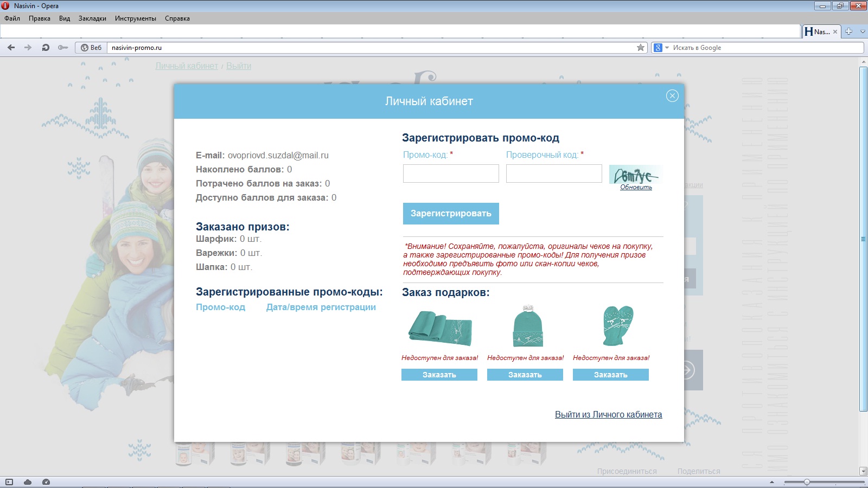The image size is (868, 488).
Task: Focus the Проверочный код input field
Action: 554,174
